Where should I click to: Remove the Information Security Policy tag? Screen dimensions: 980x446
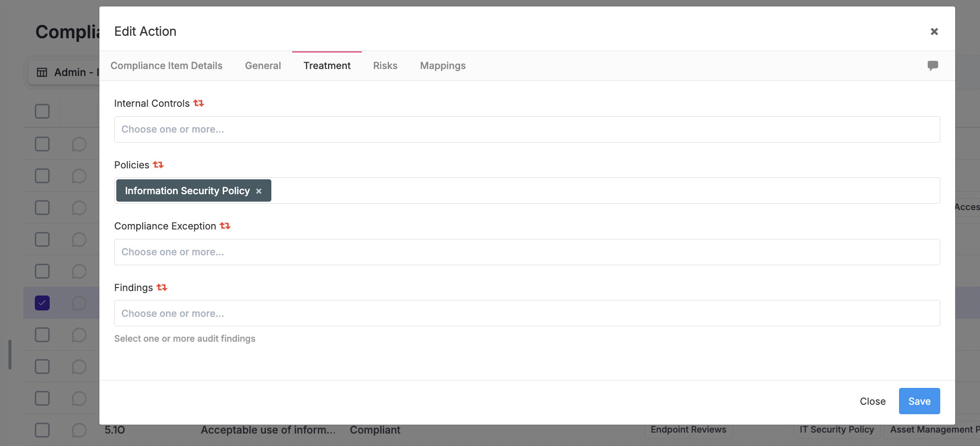(259, 191)
